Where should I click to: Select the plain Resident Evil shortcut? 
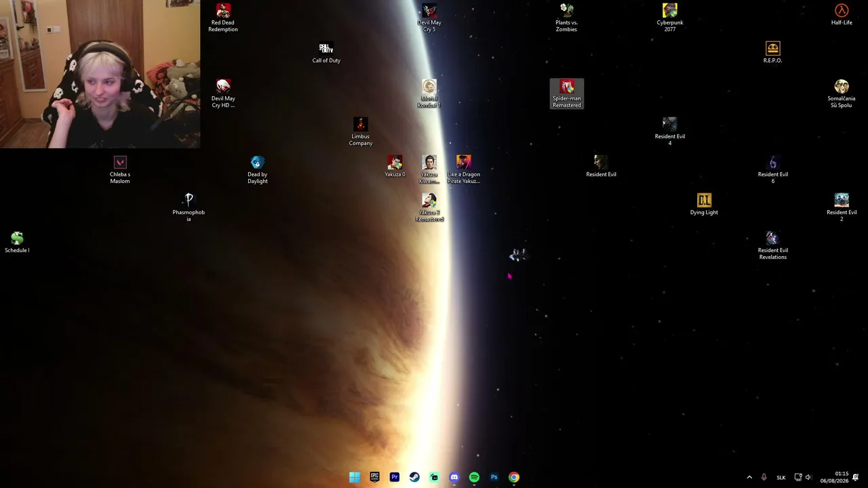point(601,166)
